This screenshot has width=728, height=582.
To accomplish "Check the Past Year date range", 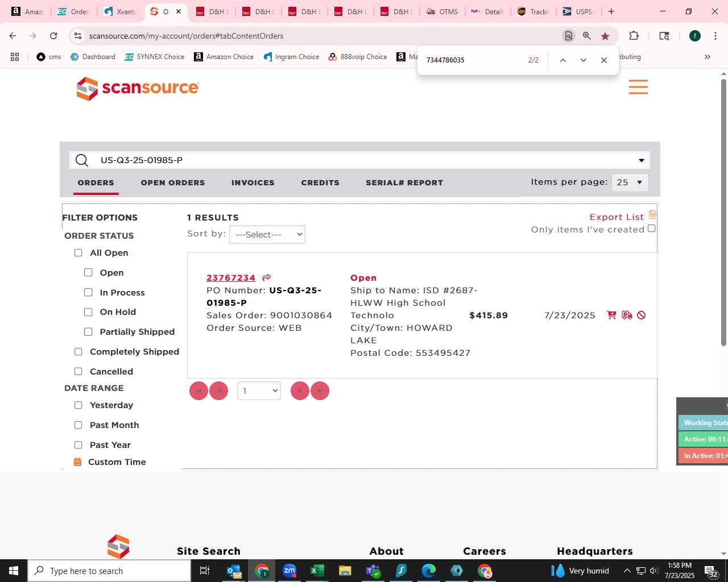I will pos(78,445).
